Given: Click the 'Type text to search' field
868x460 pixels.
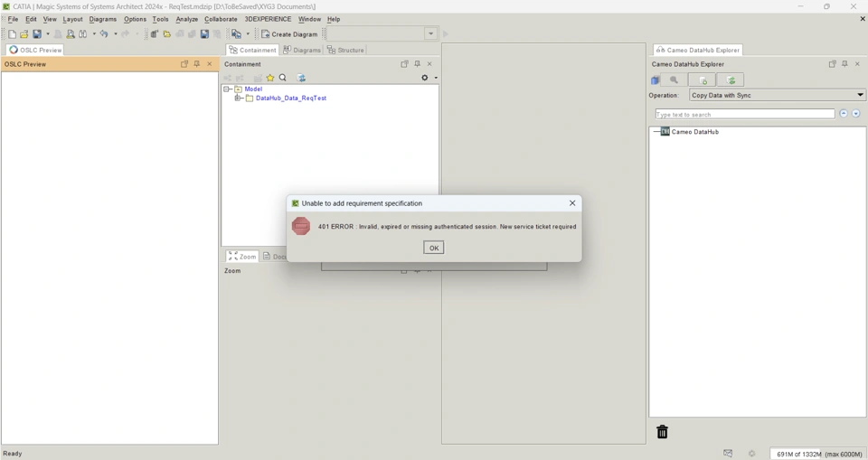Looking at the screenshot, I should 744,114.
